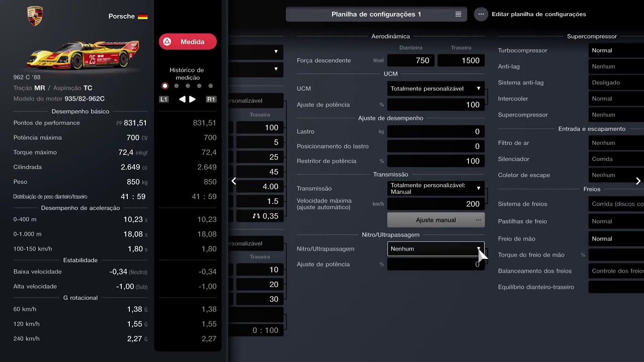Screen dimensions: 644x362
Task: Click the Ajuste manual button
Action: pyautogui.click(x=436, y=220)
